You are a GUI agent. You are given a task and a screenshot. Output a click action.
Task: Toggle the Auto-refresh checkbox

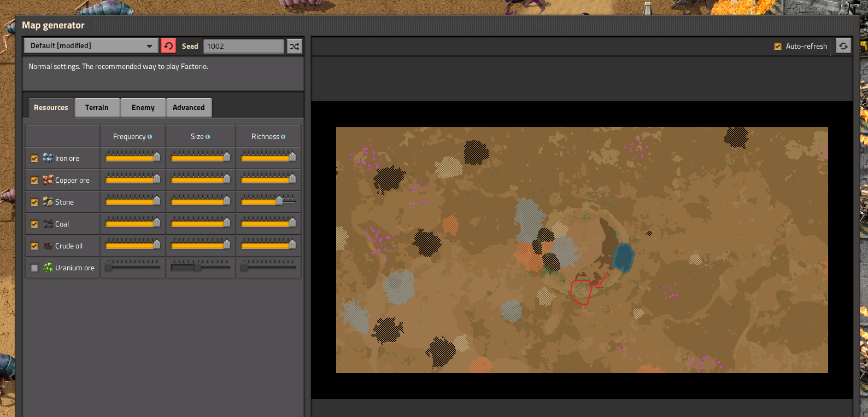pyautogui.click(x=778, y=47)
